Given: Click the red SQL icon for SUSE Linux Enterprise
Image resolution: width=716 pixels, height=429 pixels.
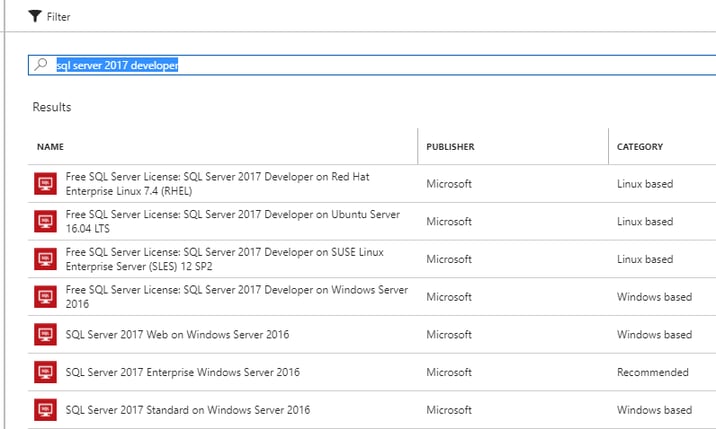Looking at the screenshot, I should tap(45, 259).
